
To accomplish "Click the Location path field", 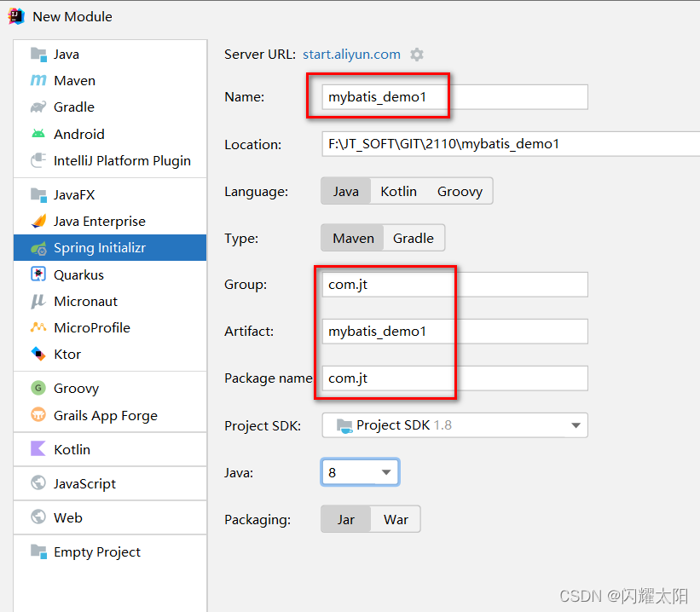I will pyautogui.click(x=511, y=144).
